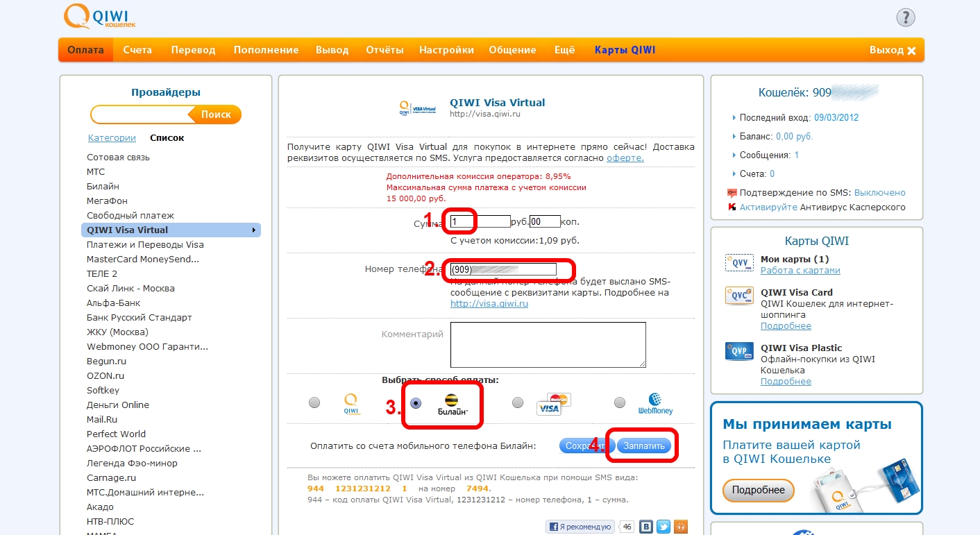Open the Отчёты menu item
This screenshot has height=535, width=980.
tap(385, 50)
